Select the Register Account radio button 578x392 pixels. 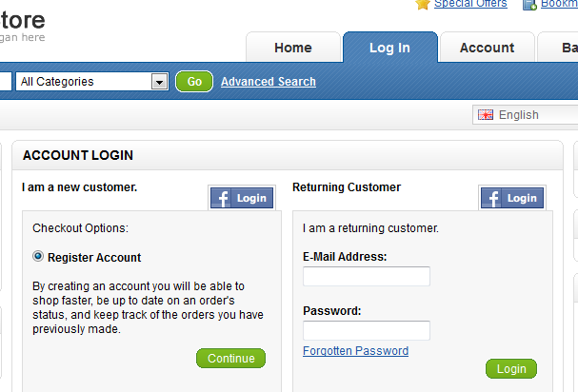point(38,256)
